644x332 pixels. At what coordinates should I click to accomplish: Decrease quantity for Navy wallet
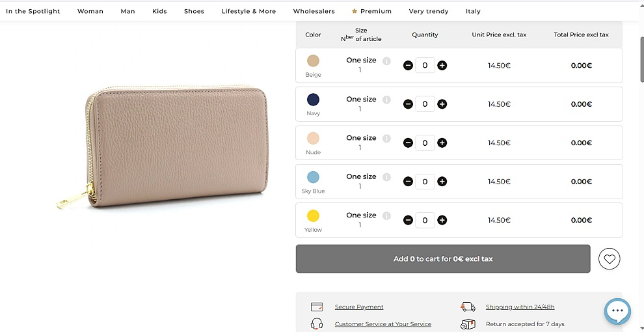(408, 104)
